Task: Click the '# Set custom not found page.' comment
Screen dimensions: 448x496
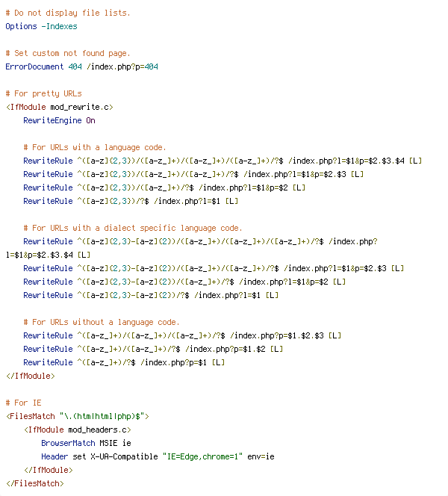Action: pos(68,53)
